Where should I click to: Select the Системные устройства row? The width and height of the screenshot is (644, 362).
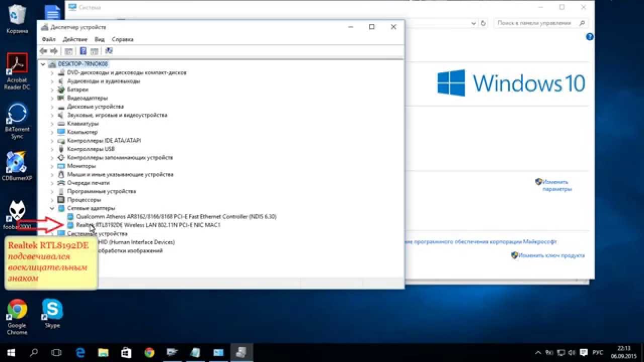(97, 234)
